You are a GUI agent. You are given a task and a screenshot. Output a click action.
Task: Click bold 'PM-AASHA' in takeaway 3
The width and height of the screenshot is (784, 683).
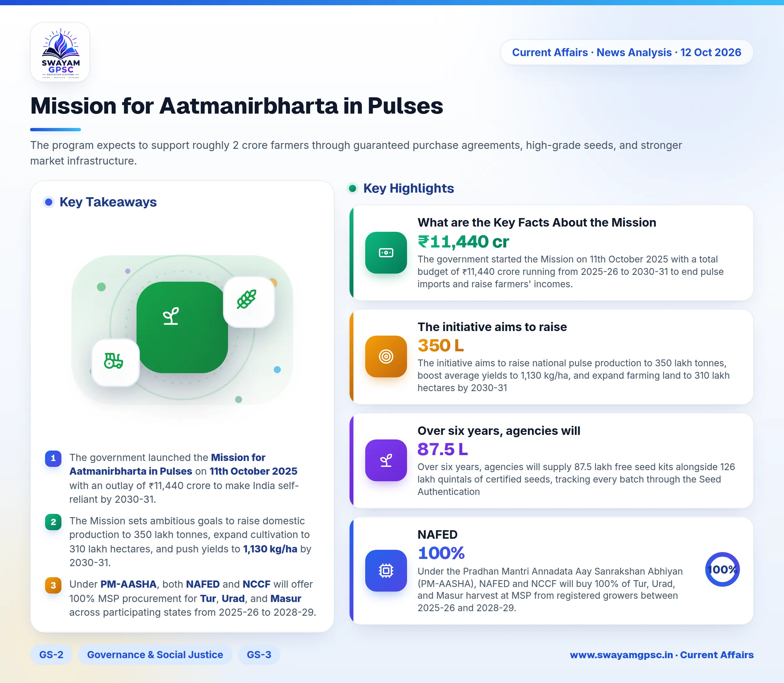click(x=128, y=584)
